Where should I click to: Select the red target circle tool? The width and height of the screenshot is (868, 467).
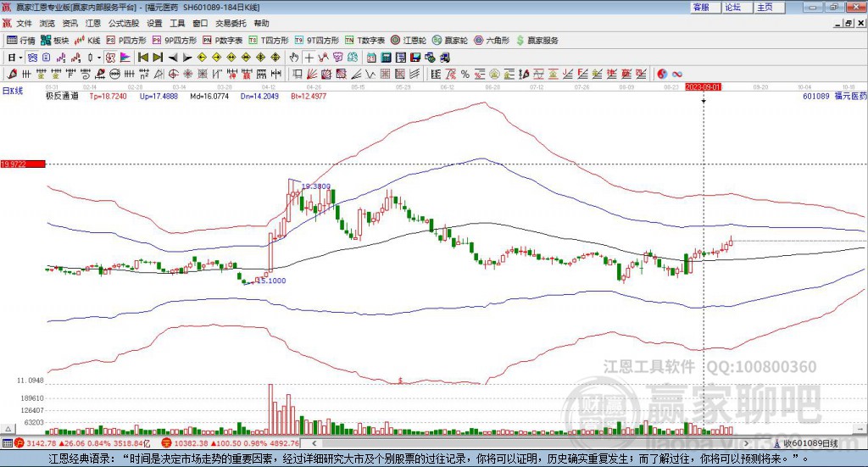(x=173, y=74)
